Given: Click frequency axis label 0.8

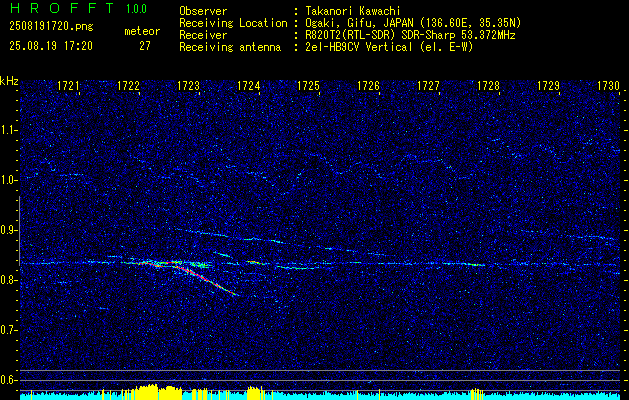Looking at the screenshot, I should tap(8, 280).
